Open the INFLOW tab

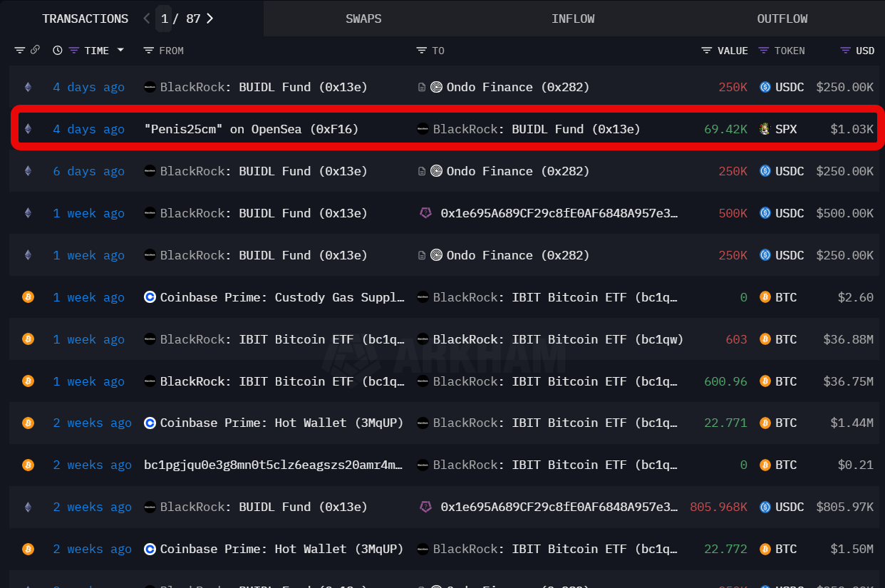click(573, 19)
